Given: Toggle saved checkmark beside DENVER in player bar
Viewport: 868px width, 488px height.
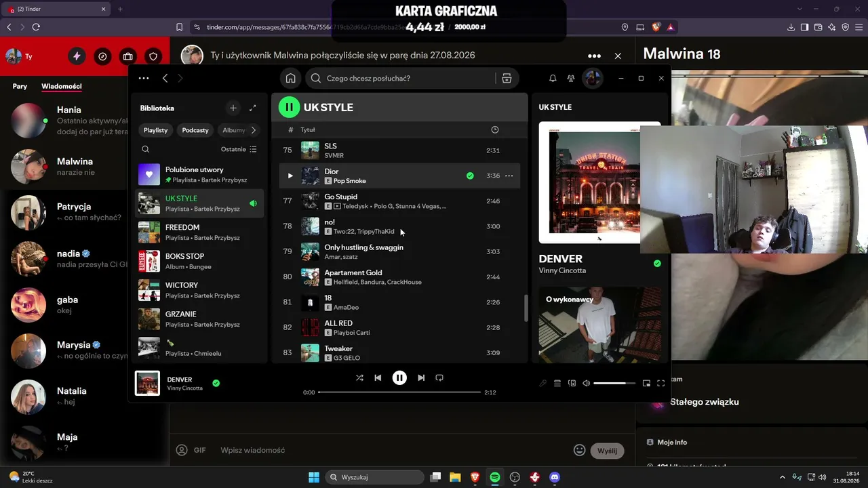Looking at the screenshot, I should point(216,383).
